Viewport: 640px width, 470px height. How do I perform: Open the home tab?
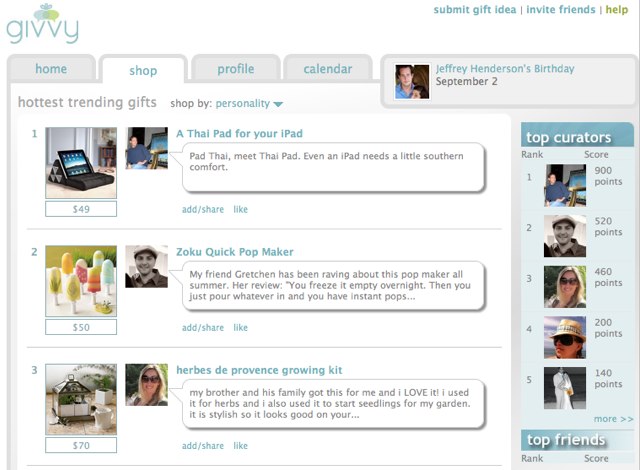pyautogui.click(x=51, y=69)
